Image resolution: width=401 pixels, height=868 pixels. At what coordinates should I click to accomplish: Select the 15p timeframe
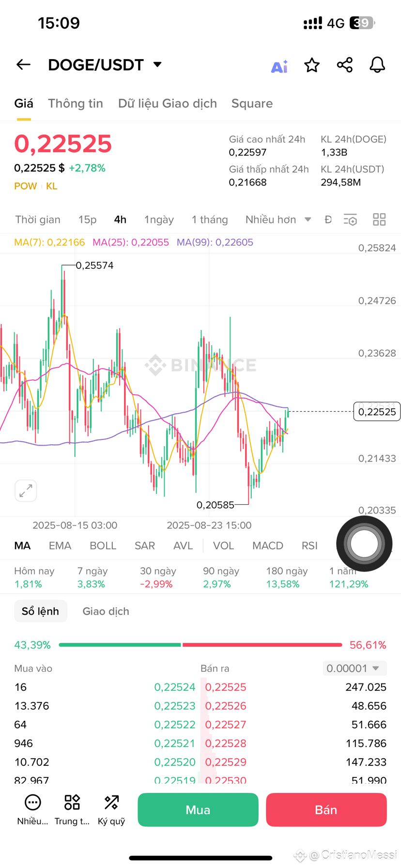[x=88, y=219]
